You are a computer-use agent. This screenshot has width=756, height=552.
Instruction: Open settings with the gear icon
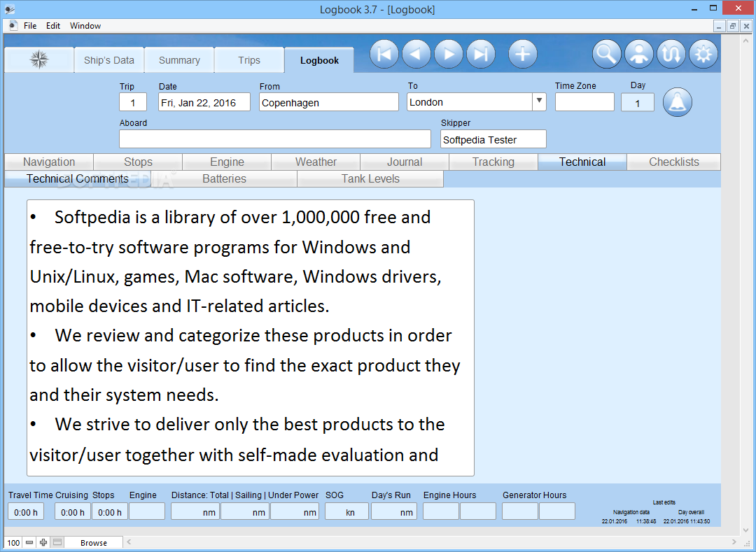coord(703,54)
